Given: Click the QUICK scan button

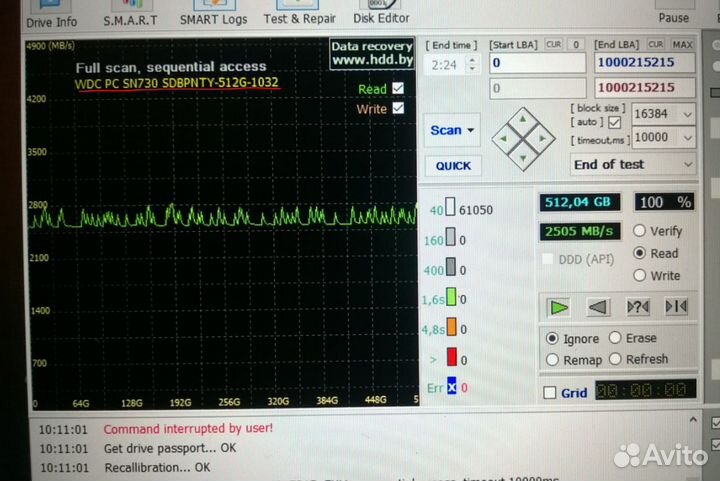Looking at the screenshot, I should coord(453,166).
